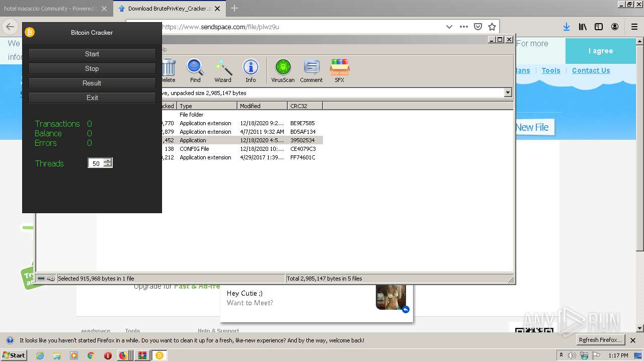Open the page actions three-dots menu

(x=464, y=27)
